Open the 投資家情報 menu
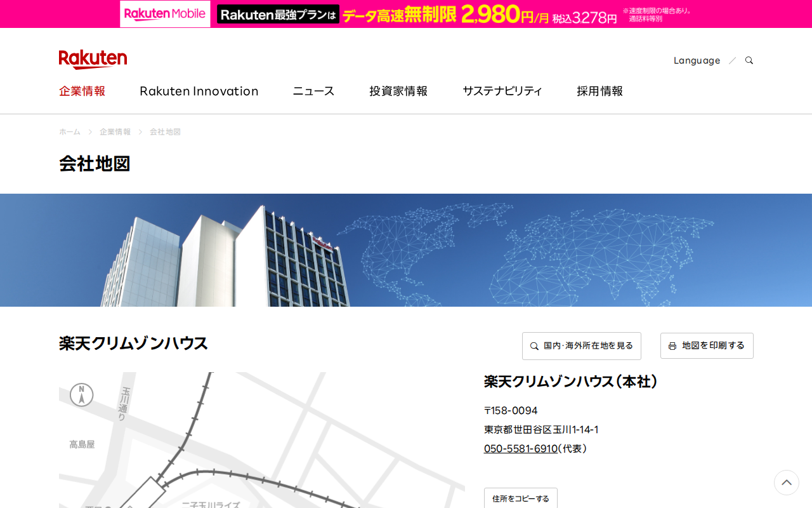 (x=398, y=91)
